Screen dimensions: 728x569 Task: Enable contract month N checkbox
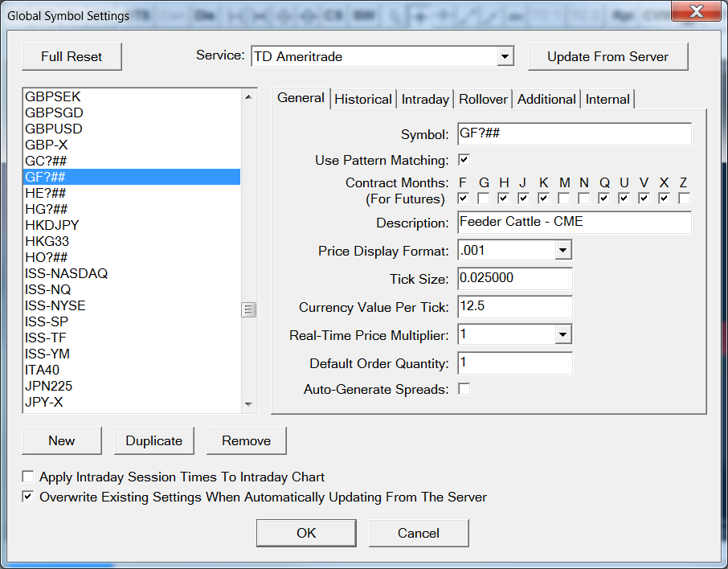coord(583,199)
